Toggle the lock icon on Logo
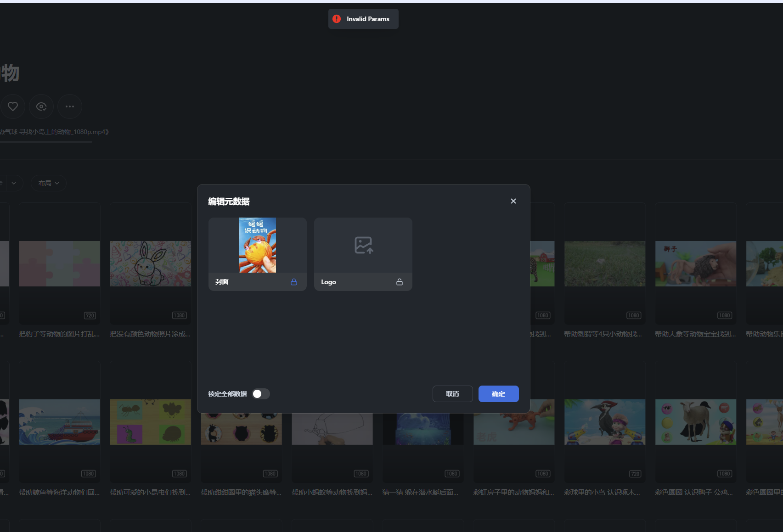Screen dimensions: 783x532 (x=400, y=282)
